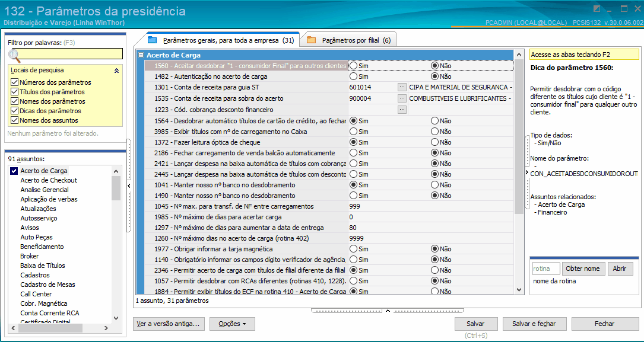Click value 80 of parameter 1297
The height and width of the screenshot is (342, 644).
click(x=353, y=228)
